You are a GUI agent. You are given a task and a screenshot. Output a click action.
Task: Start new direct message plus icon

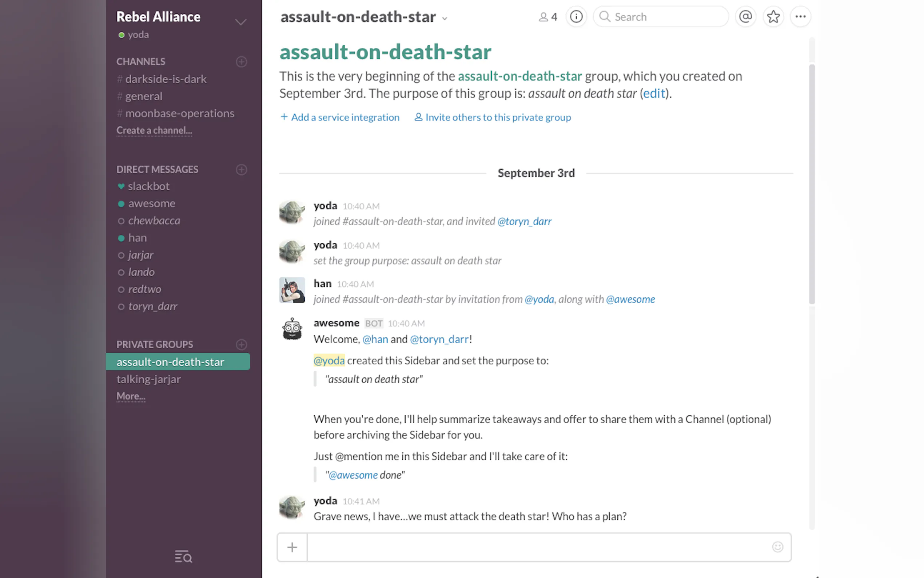click(242, 169)
